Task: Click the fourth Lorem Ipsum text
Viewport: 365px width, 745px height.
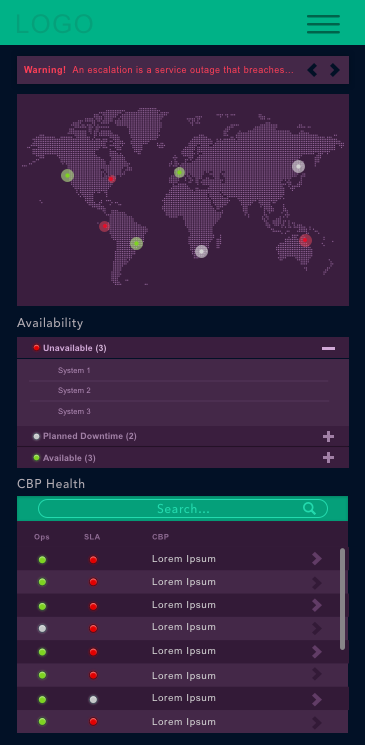Action: click(x=183, y=627)
